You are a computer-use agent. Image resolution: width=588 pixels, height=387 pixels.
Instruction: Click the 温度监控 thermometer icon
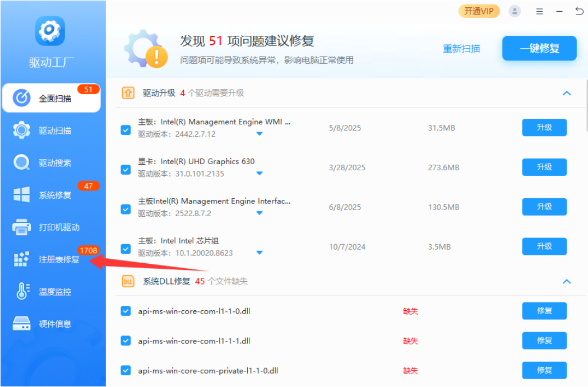[23, 291]
